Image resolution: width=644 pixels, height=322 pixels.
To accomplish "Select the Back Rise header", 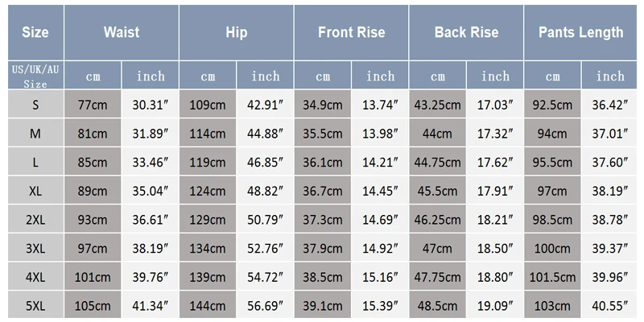I will tap(466, 32).
